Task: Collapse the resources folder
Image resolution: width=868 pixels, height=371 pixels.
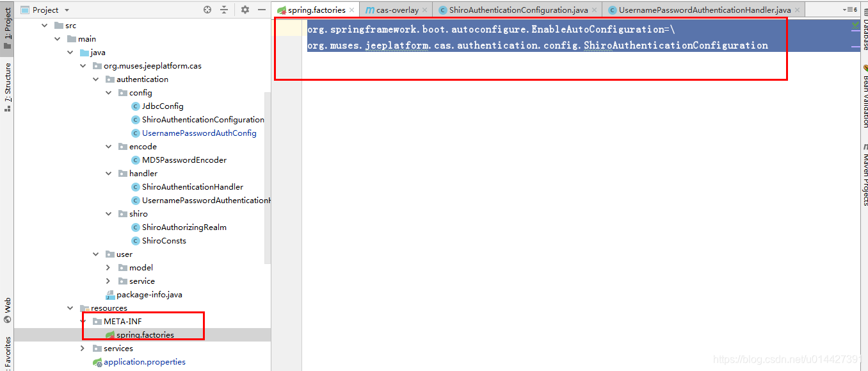Action: click(70, 308)
